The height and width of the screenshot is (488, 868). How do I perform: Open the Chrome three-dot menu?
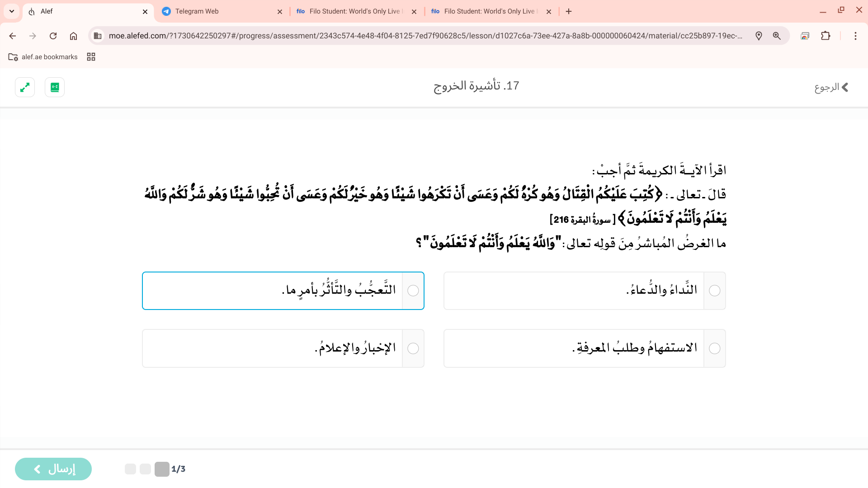[x=855, y=36]
